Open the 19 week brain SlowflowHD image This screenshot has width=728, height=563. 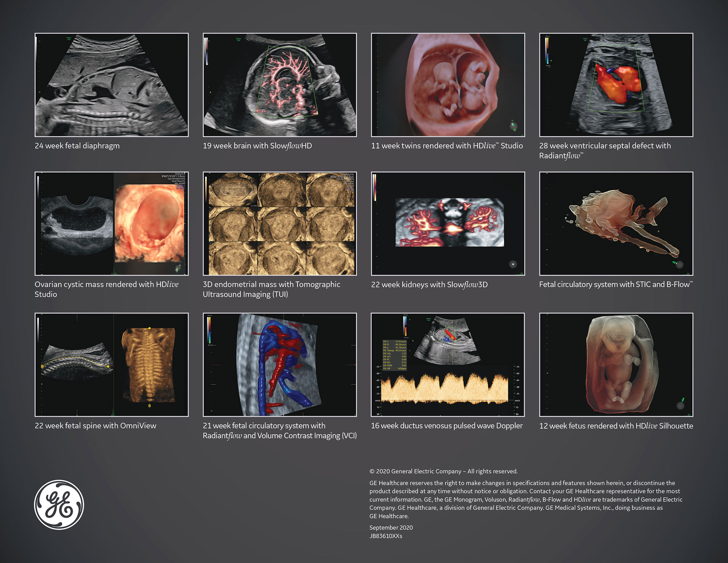pyautogui.click(x=280, y=85)
